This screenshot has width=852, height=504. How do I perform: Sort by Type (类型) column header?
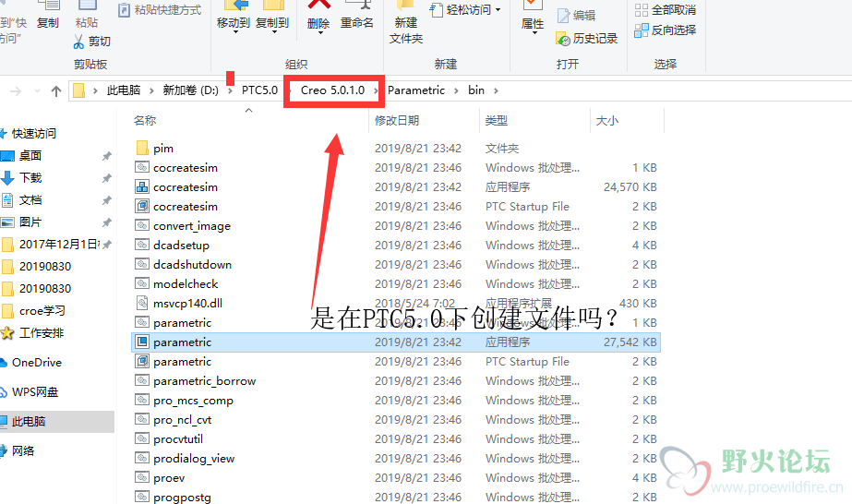click(496, 121)
